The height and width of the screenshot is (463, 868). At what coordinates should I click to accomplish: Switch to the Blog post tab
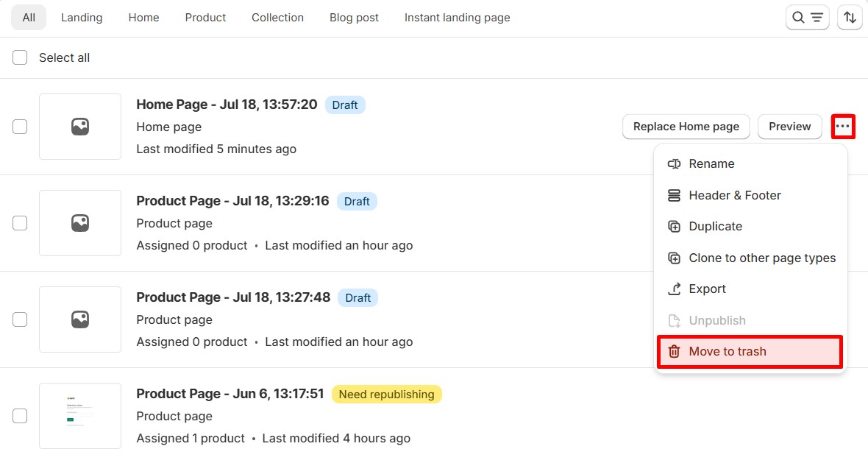354,18
